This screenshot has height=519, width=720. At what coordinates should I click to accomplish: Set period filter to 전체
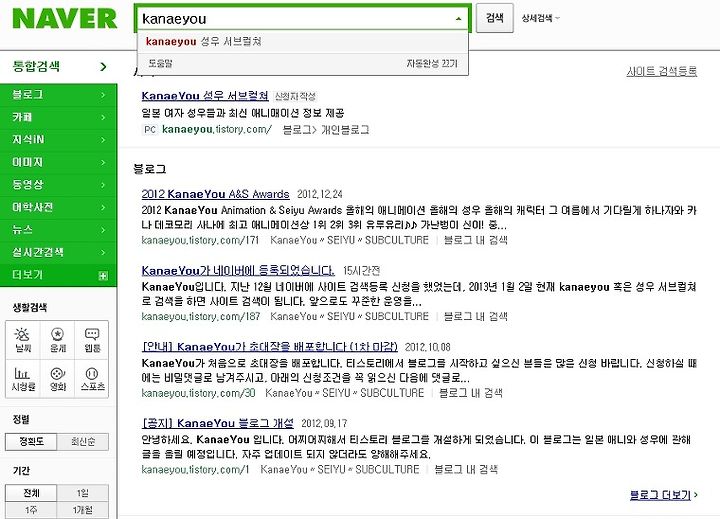click(31, 493)
